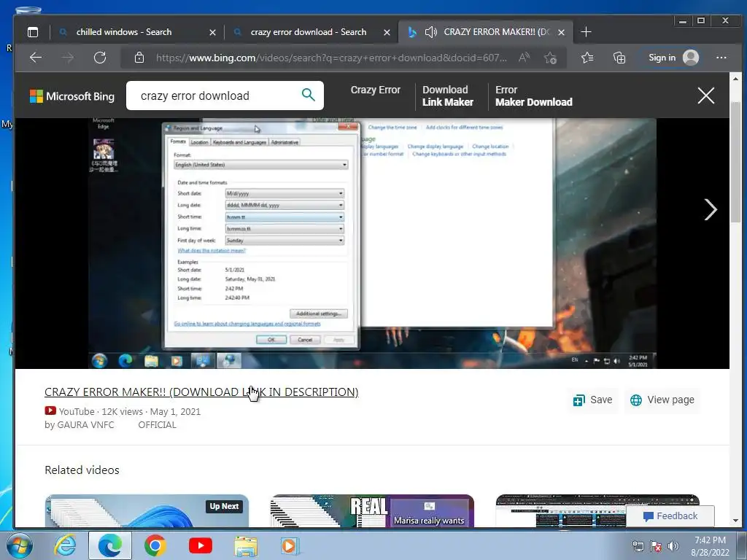Close the crazy error download tab
This screenshot has height=560, width=747.
[387, 32]
